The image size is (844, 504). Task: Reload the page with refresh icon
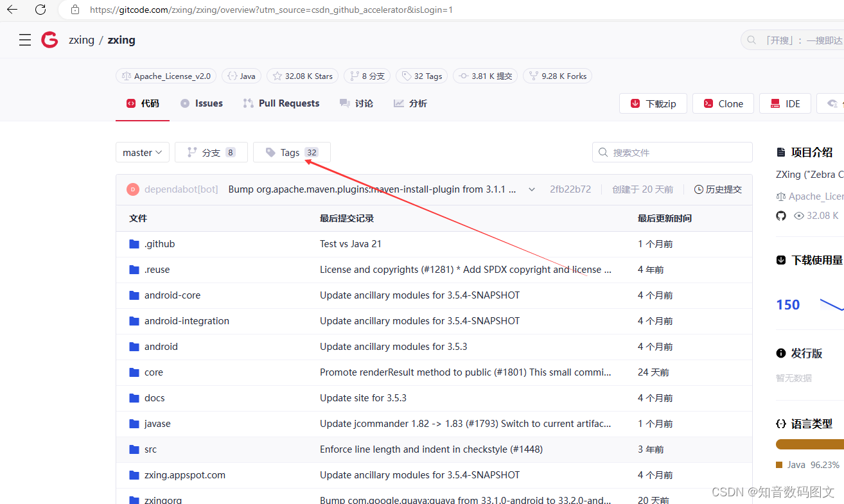coord(40,10)
